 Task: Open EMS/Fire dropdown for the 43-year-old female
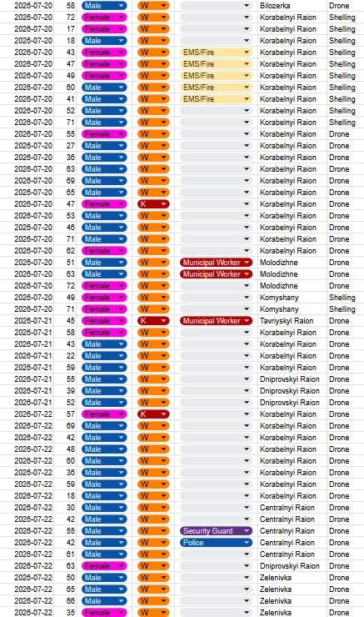pos(216,53)
